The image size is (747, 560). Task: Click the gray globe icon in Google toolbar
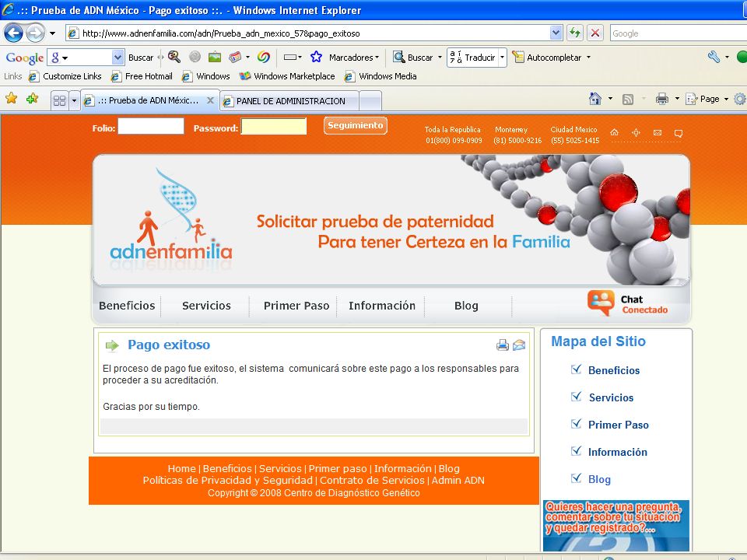tap(195, 57)
